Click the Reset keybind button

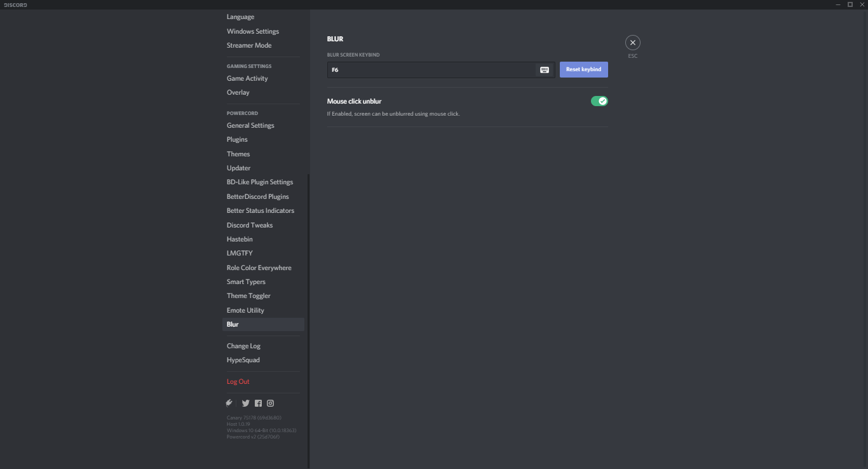click(583, 69)
